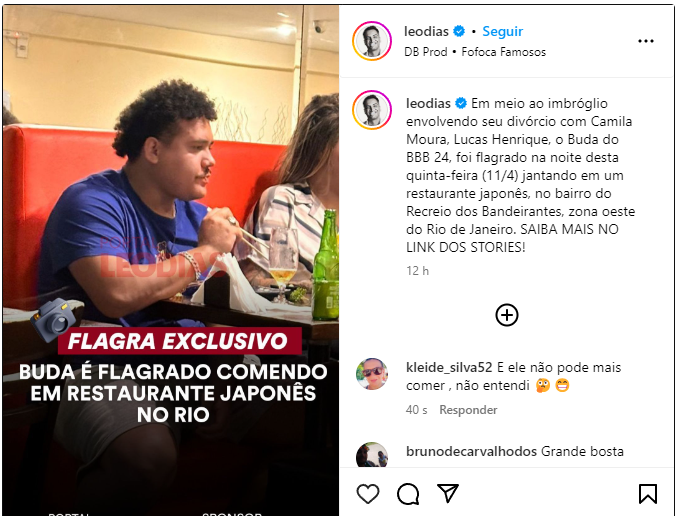Share the post with the paper plane icon

(x=448, y=493)
